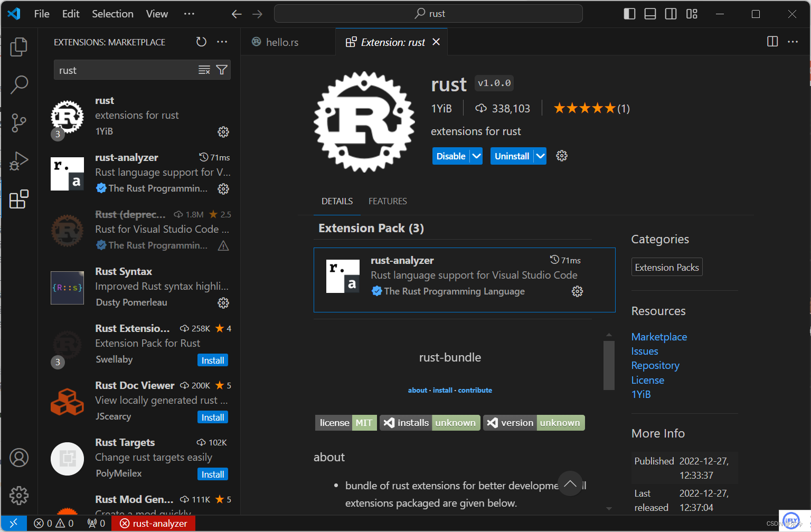Open manage gear next to Uninstall button

pos(562,156)
